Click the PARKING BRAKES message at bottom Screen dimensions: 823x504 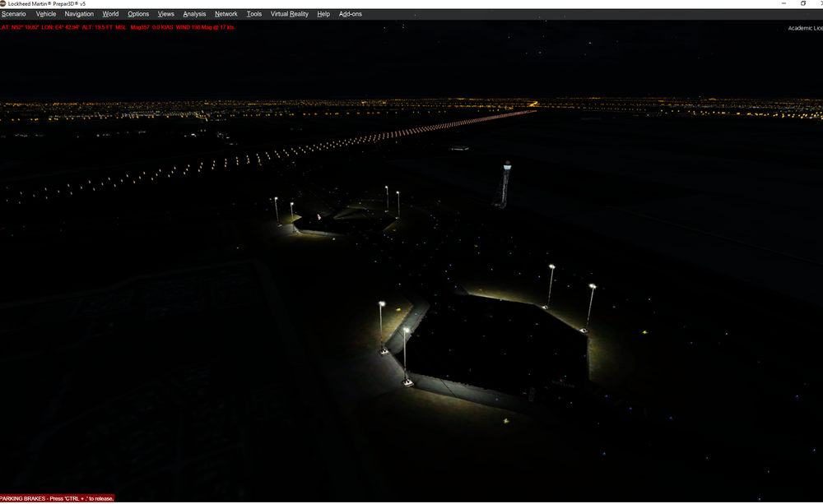(57, 498)
